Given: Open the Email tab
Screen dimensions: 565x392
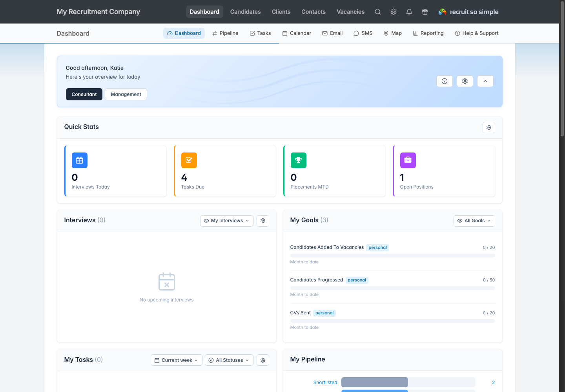Looking at the screenshot, I should pos(332,33).
